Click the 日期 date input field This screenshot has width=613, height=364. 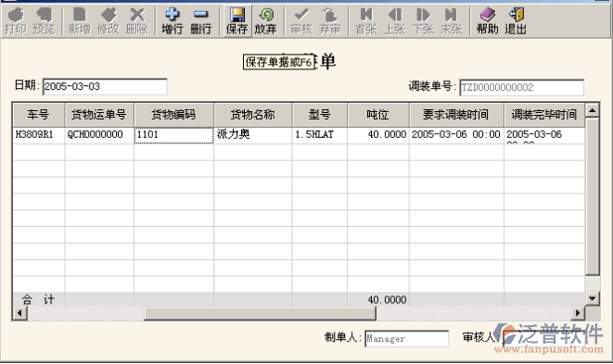(x=105, y=87)
